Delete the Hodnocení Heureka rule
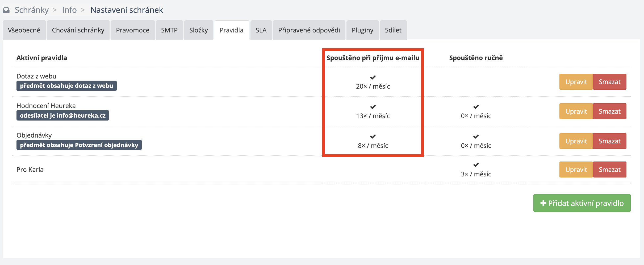Screen dimensions: 644x265 click(x=609, y=111)
